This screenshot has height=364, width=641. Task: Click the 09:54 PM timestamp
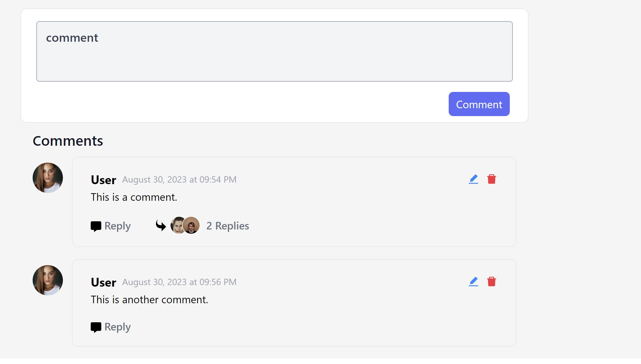tap(179, 180)
